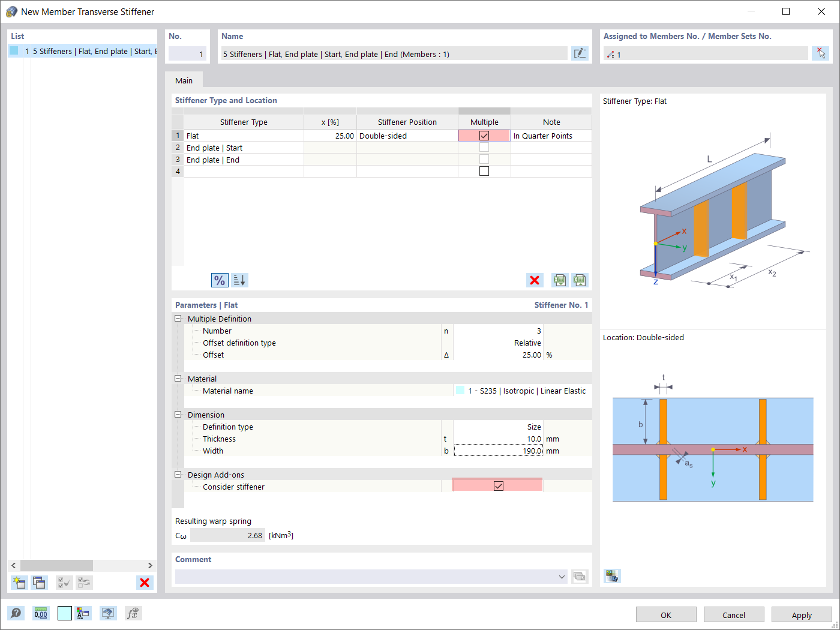Click the background color swatch in bottom toolbar
The width and height of the screenshot is (840, 630).
64,613
